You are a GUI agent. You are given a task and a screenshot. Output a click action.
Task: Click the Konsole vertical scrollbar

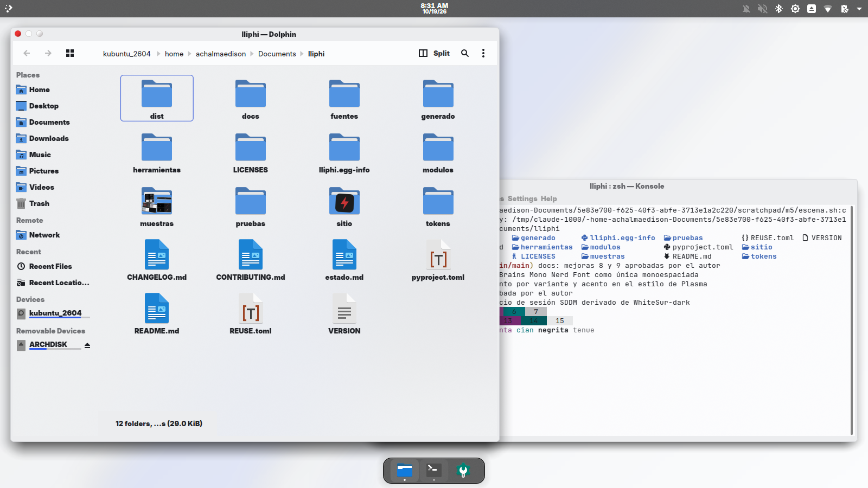(x=852, y=320)
